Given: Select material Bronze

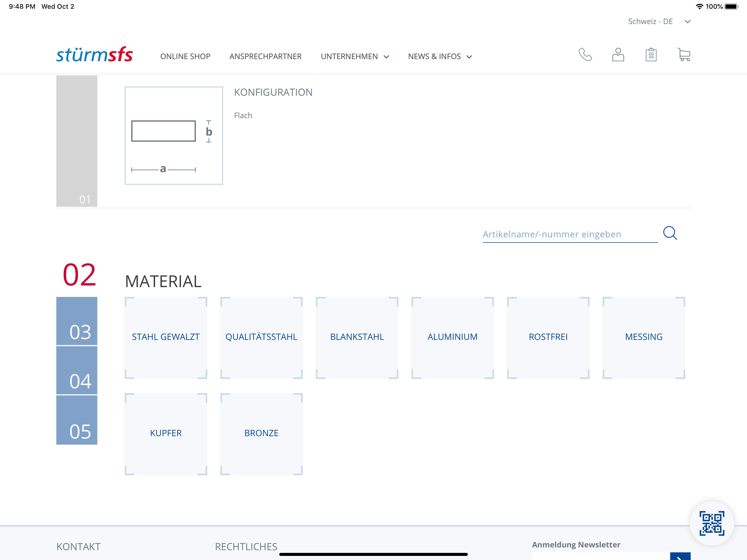Looking at the screenshot, I should (261, 434).
